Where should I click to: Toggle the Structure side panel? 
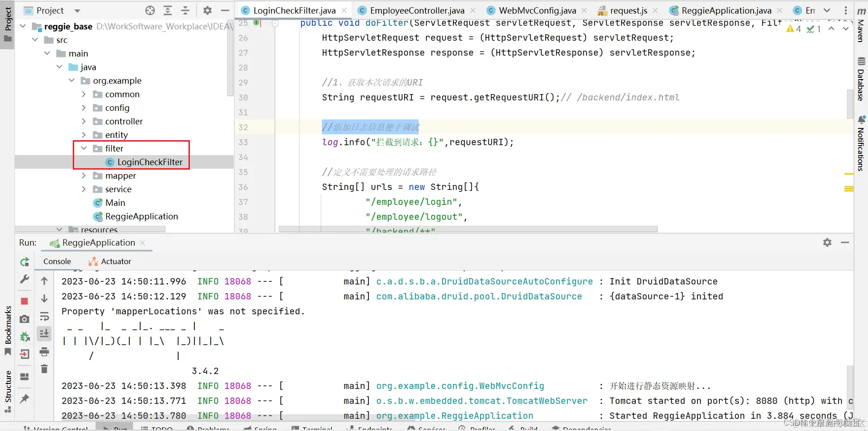coord(8,391)
